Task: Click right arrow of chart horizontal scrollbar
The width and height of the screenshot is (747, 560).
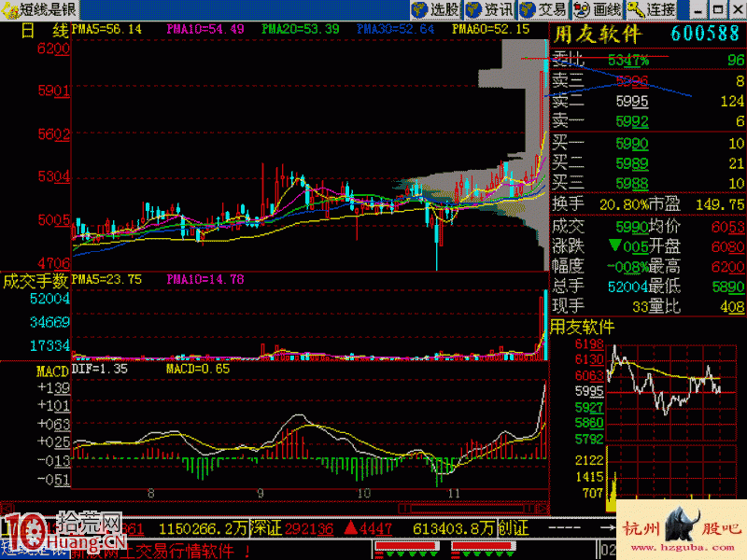Action: (543, 509)
